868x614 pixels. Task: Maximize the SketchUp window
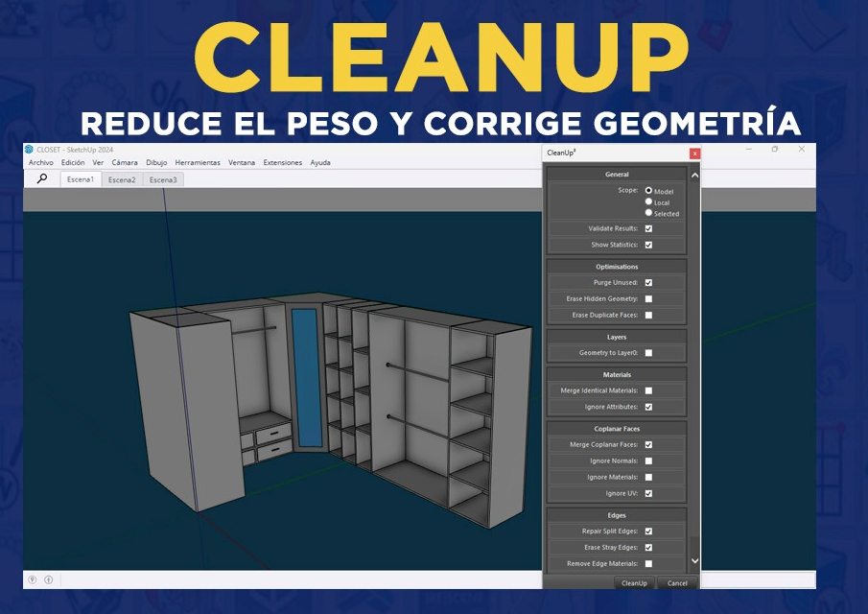(x=775, y=150)
